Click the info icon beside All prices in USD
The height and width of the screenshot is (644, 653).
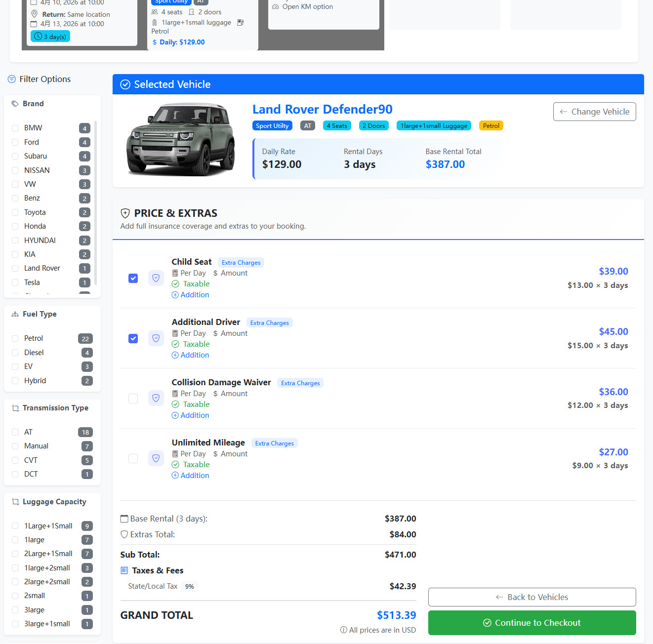[343, 630]
